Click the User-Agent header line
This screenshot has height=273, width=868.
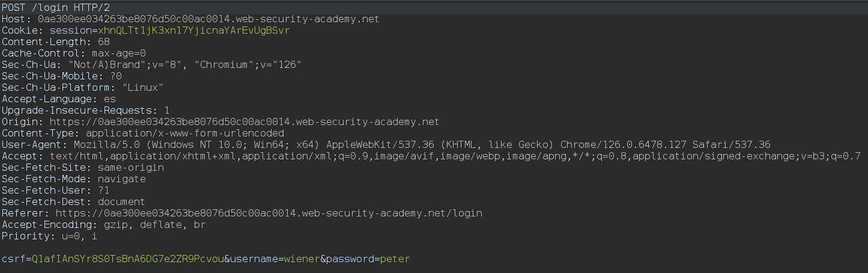(386, 144)
